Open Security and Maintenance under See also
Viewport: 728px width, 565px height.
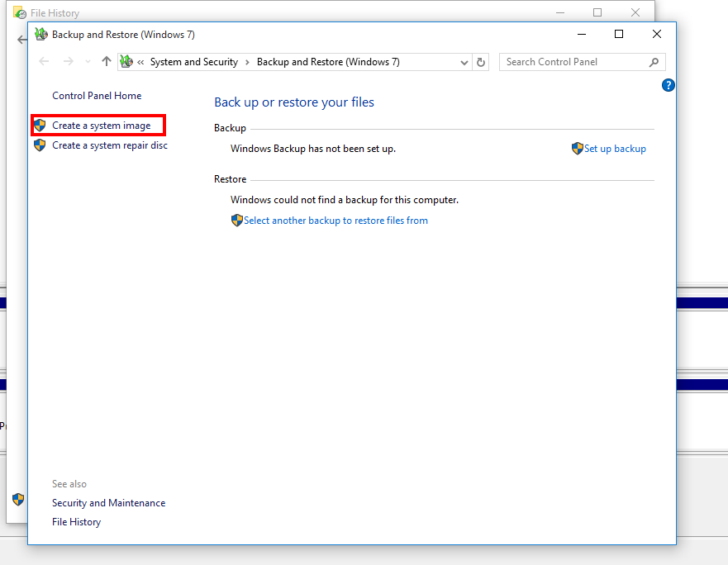coord(108,503)
